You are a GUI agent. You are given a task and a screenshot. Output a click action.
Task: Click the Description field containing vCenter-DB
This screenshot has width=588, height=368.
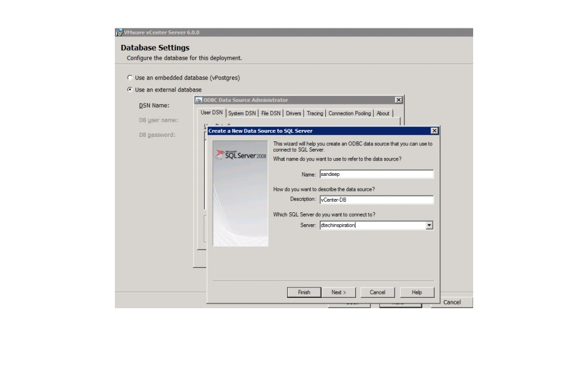tap(377, 200)
